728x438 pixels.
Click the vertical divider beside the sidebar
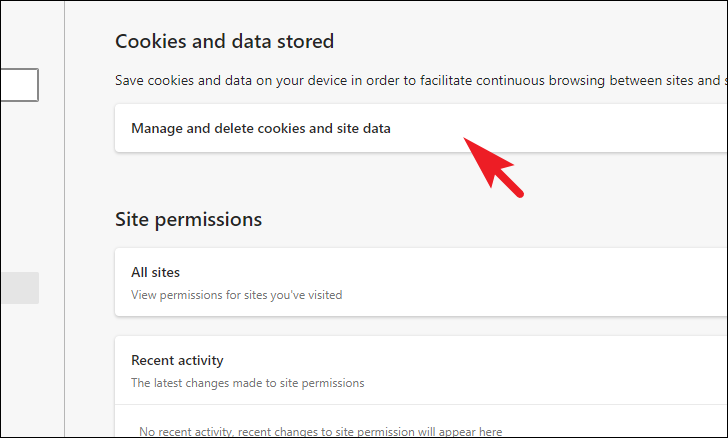pos(65,219)
